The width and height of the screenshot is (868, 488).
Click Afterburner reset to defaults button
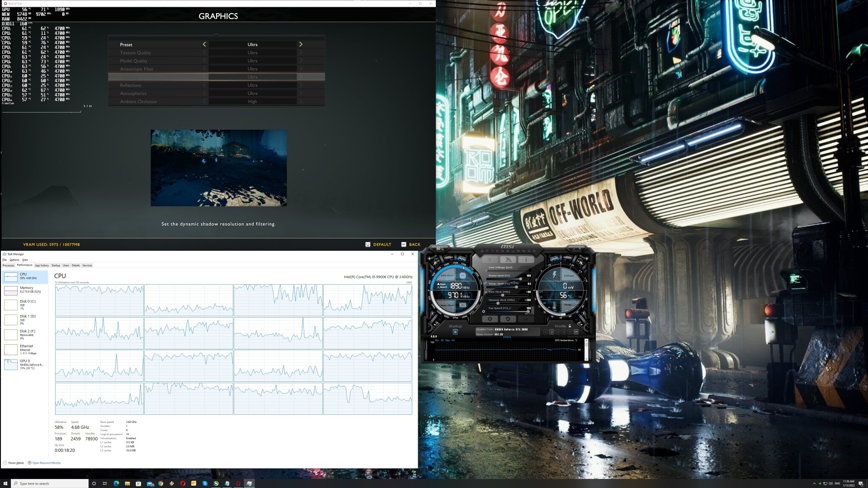[508, 319]
